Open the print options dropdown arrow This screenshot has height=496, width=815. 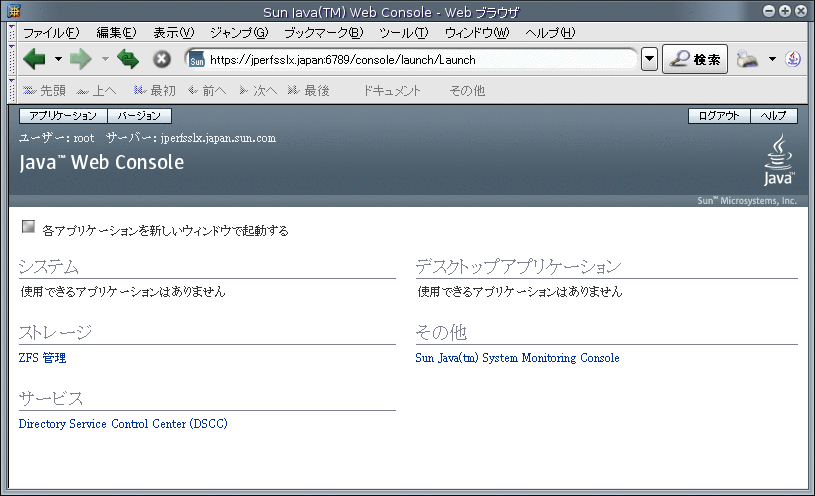click(x=772, y=59)
